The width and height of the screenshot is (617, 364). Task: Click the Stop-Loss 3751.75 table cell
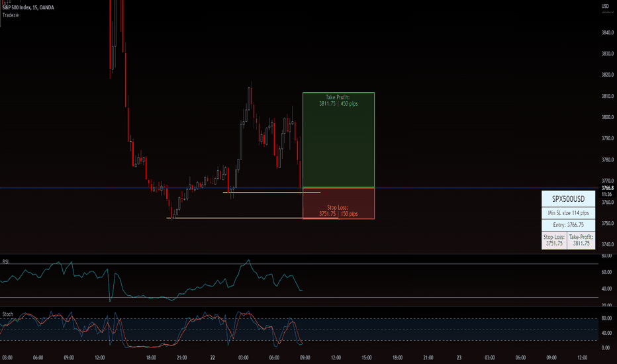[554, 240]
